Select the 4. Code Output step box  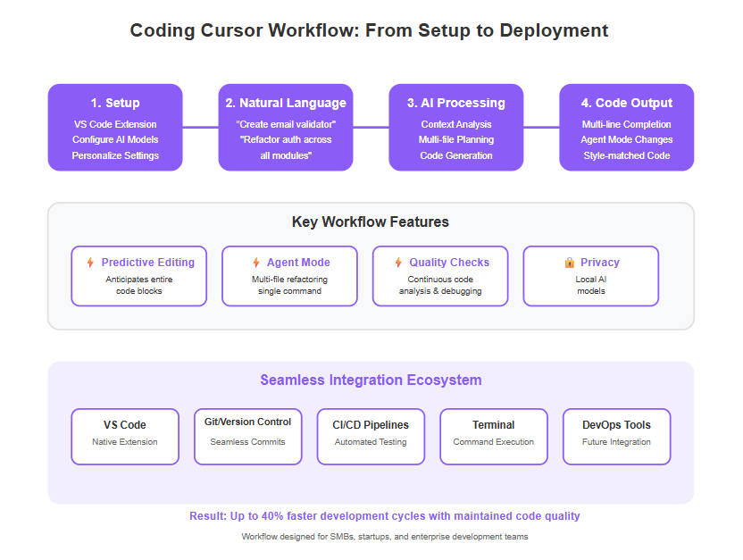click(x=626, y=128)
